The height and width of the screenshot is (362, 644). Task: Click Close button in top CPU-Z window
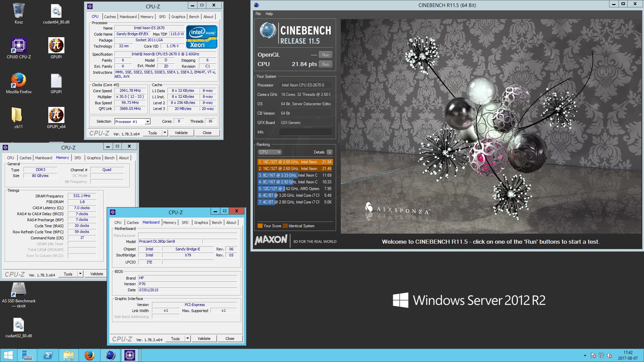pos(207,133)
